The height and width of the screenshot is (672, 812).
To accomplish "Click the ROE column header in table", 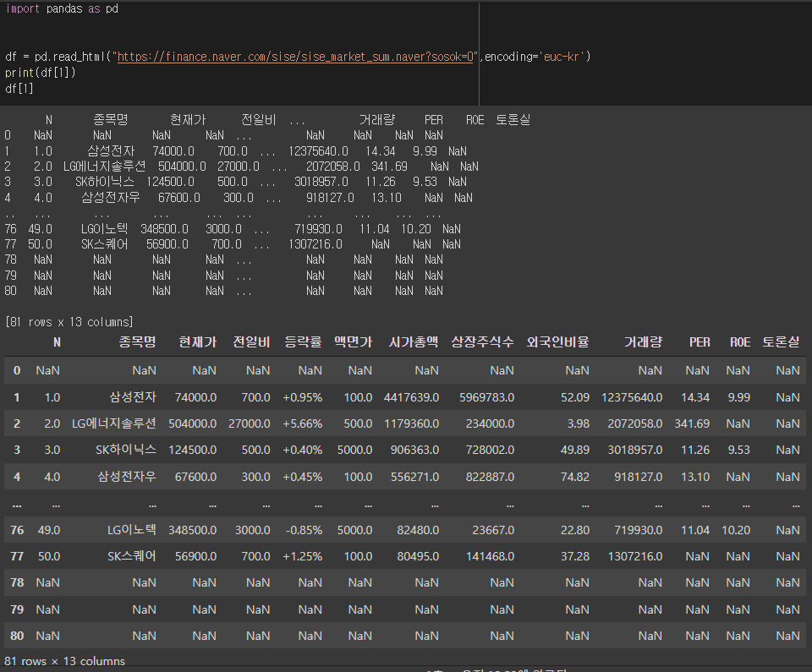I will click(740, 341).
